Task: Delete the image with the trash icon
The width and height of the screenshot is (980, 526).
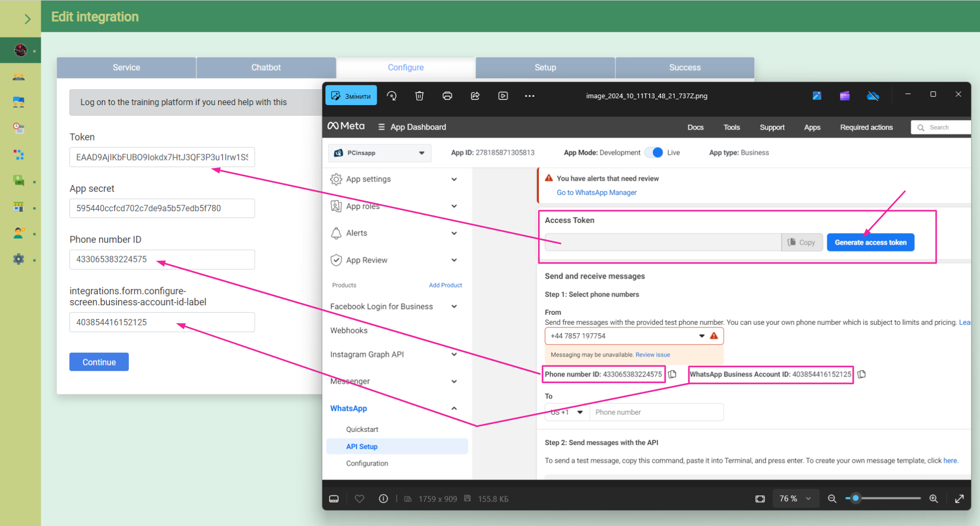Action: (419, 96)
